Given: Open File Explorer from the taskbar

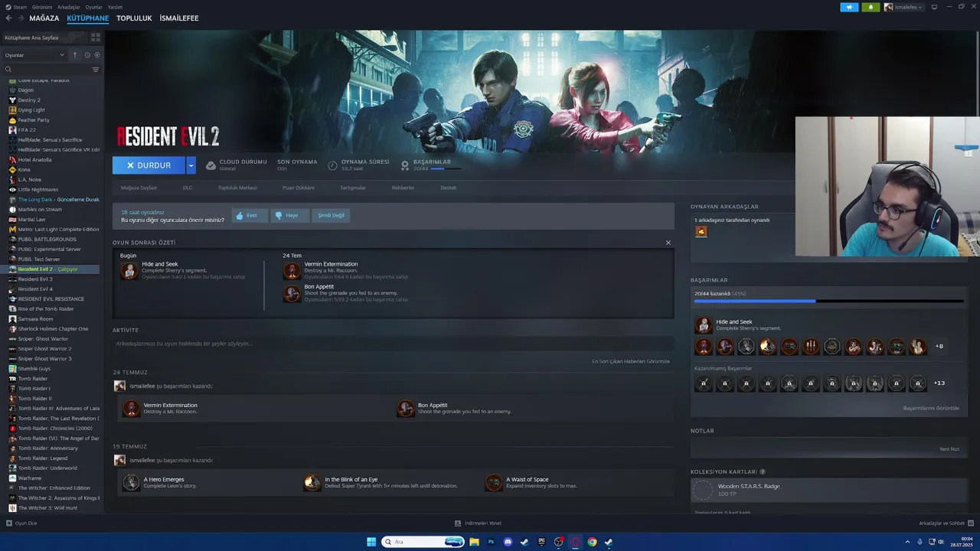Looking at the screenshot, I should tap(474, 542).
